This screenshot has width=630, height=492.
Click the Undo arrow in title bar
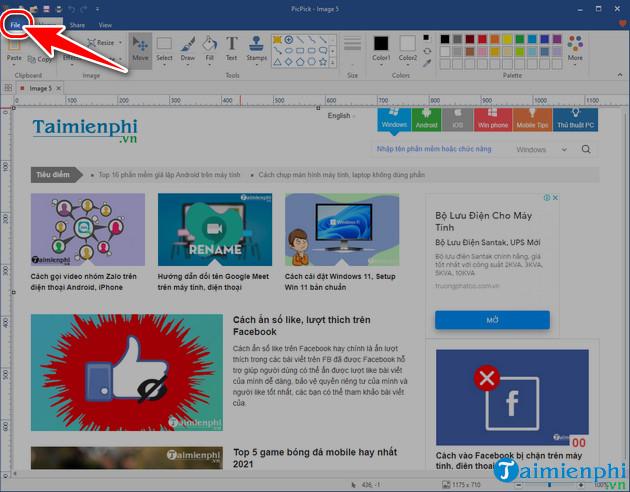coord(71,9)
